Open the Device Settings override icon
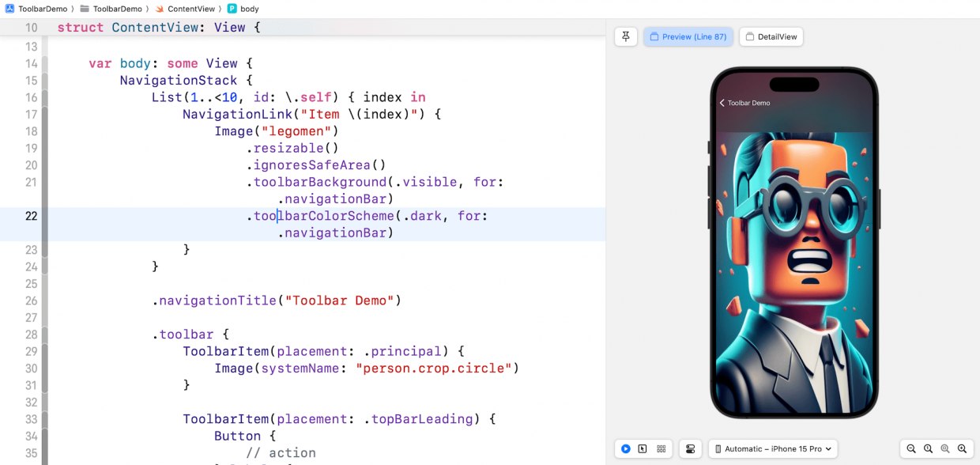 click(690, 448)
